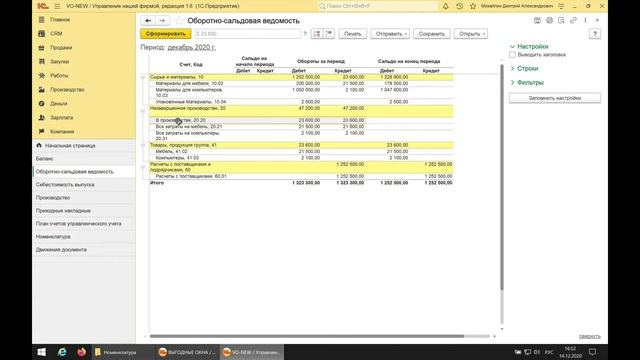Switch to Себестоимость выпуска tab
Screen dimensions: 640x360
tap(84, 184)
